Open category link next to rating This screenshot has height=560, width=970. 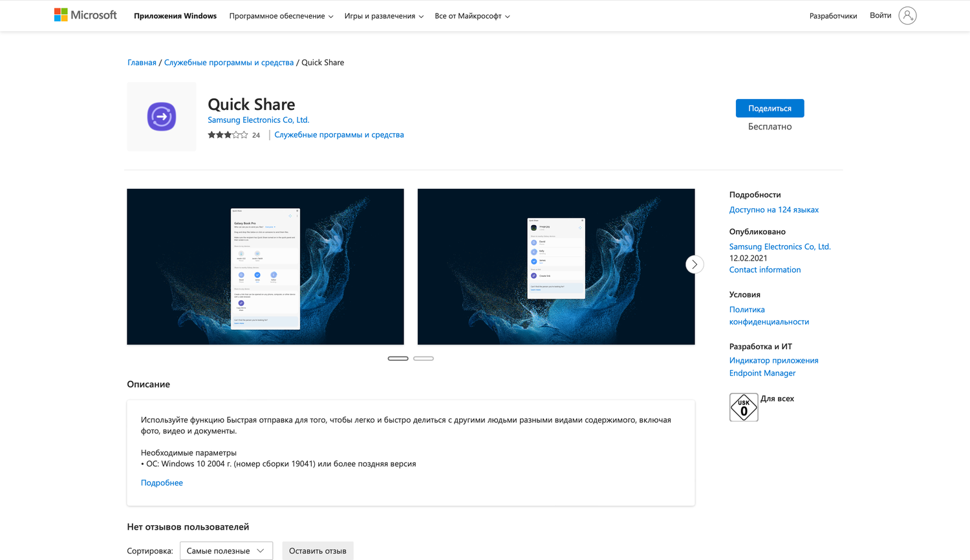pyautogui.click(x=339, y=135)
